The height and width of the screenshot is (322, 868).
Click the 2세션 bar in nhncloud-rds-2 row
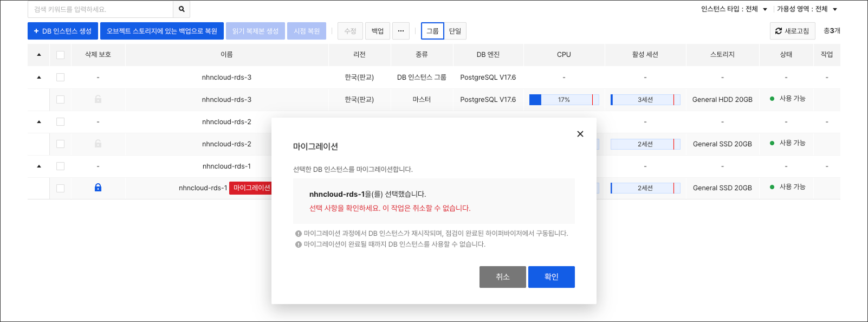tap(645, 144)
